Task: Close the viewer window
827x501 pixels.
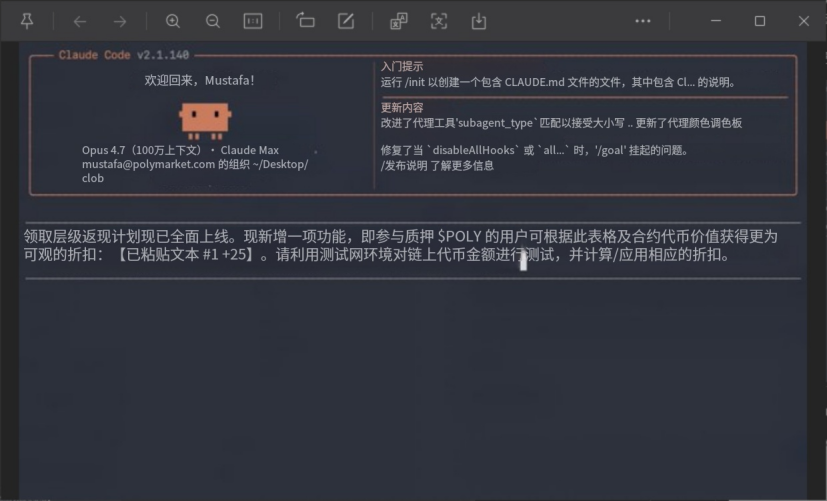Action: point(804,21)
